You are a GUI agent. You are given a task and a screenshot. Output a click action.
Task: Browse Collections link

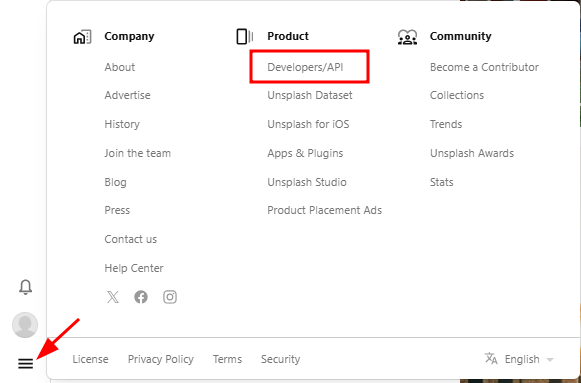coord(457,95)
